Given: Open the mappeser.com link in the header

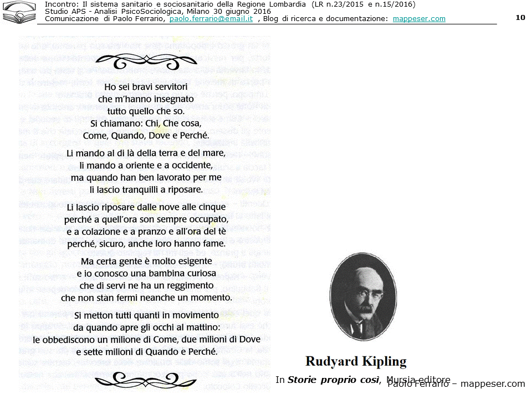Looking at the screenshot, I should (x=418, y=19).
